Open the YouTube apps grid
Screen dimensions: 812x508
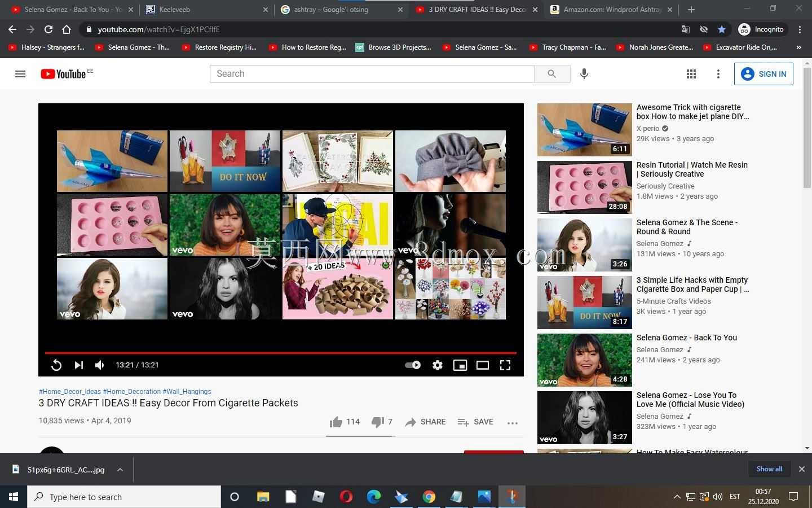pos(691,74)
